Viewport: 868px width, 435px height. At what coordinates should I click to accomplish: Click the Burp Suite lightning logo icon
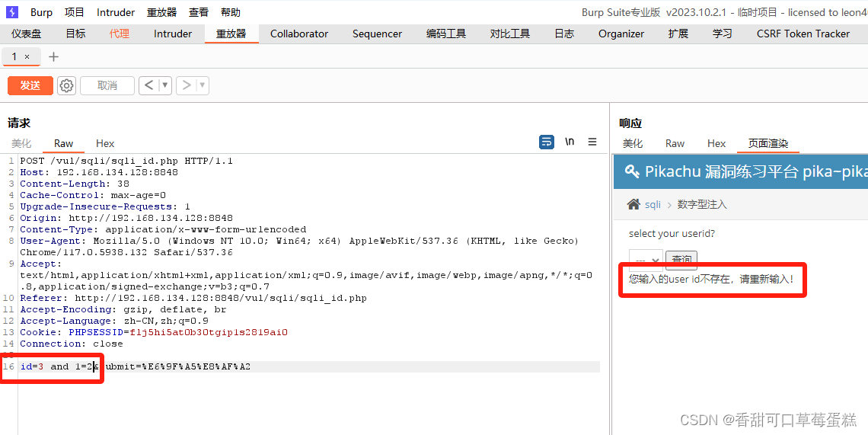[x=11, y=12]
